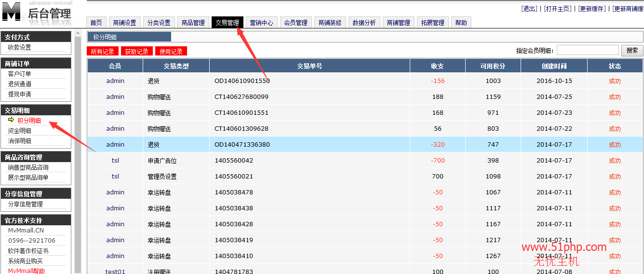Screen dimensions: 644x274
Task: Open 客户订单 in sidebar
Action: [19, 74]
